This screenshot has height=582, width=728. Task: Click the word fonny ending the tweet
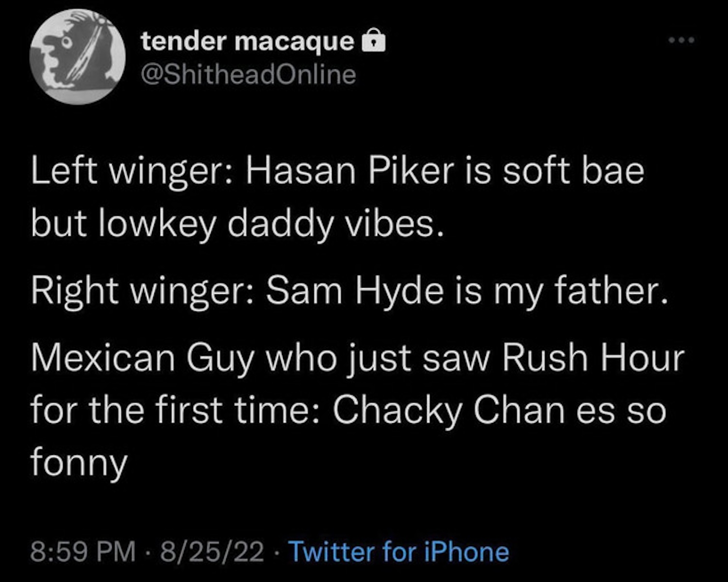[79, 462]
